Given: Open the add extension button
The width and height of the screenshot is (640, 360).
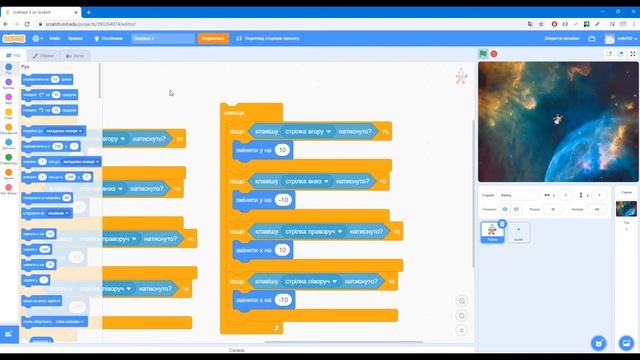Looking at the screenshot, I should 9,334.
